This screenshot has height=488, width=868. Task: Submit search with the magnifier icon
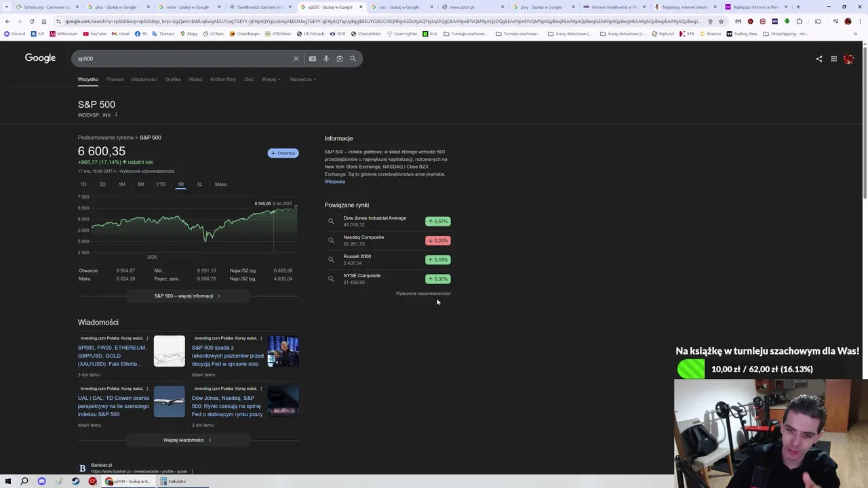353,58
